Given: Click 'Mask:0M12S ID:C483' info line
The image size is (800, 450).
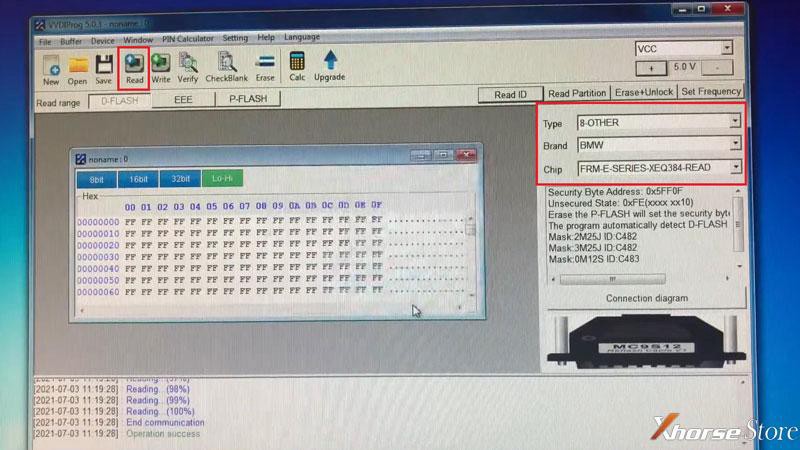Looking at the screenshot, I should tap(593, 259).
